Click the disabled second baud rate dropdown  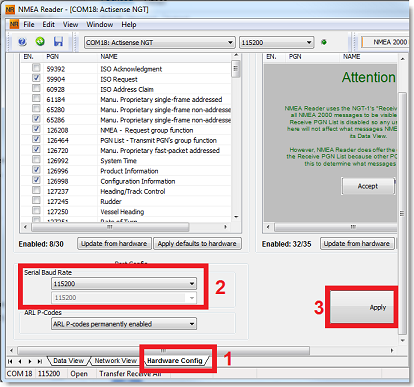pos(124,298)
